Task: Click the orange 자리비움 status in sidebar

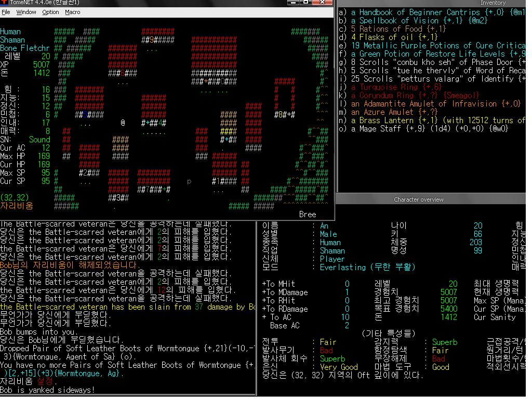Action: click(17, 206)
